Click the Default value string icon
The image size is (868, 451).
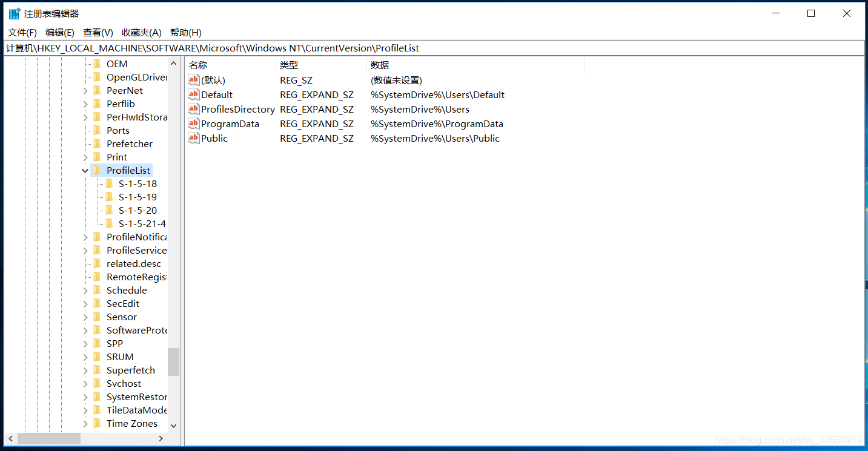pos(194,94)
